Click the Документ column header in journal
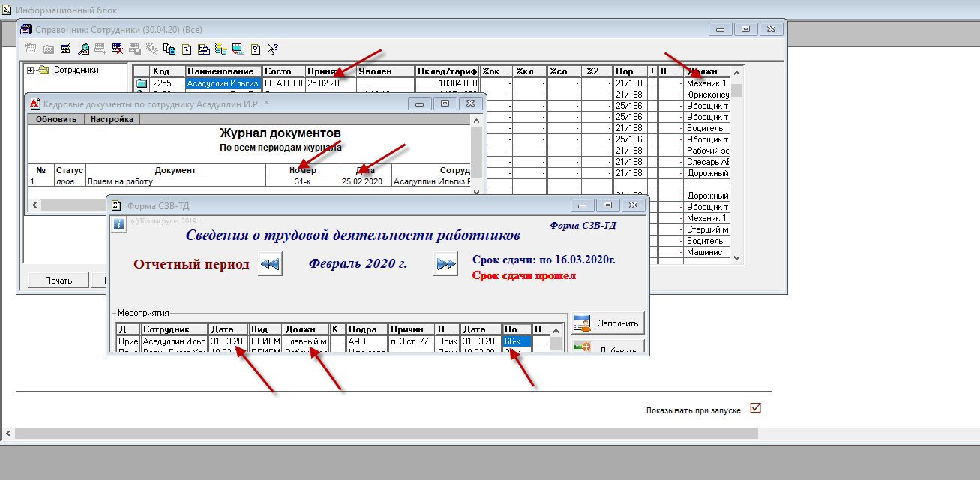 coord(176,170)
